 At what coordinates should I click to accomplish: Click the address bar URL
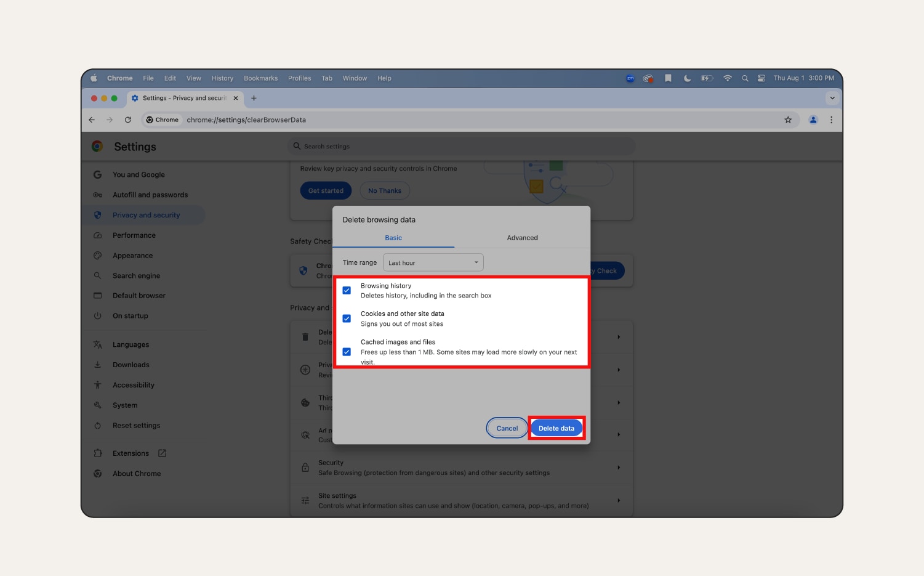246,120
